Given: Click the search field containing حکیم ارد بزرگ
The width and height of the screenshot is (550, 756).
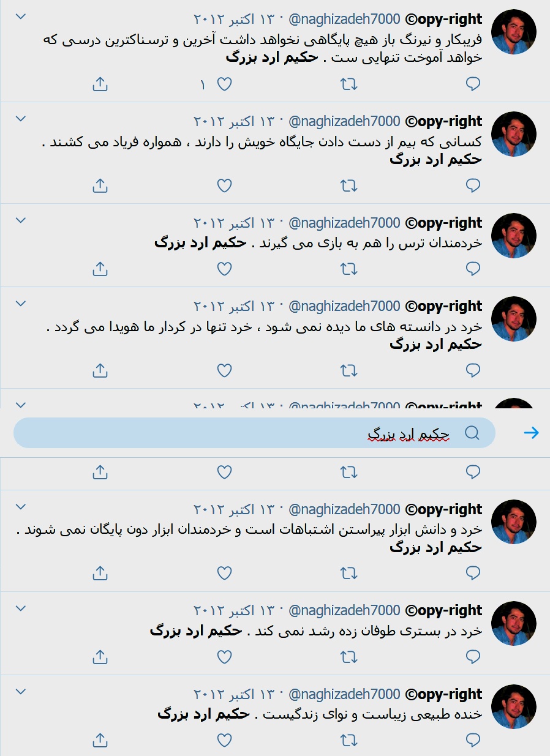Looking at the screenshot, I should [254, 433].
